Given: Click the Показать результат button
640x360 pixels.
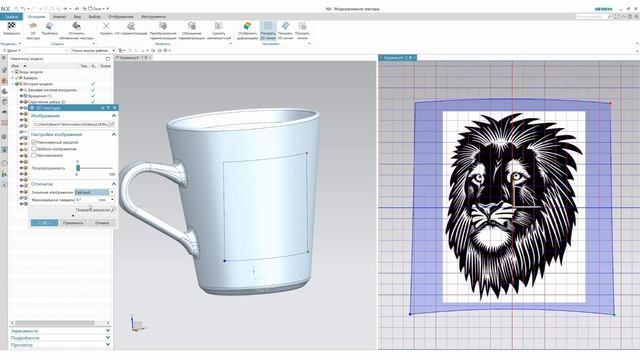Looking at the screenshot, I should click(x=92, y=210).
